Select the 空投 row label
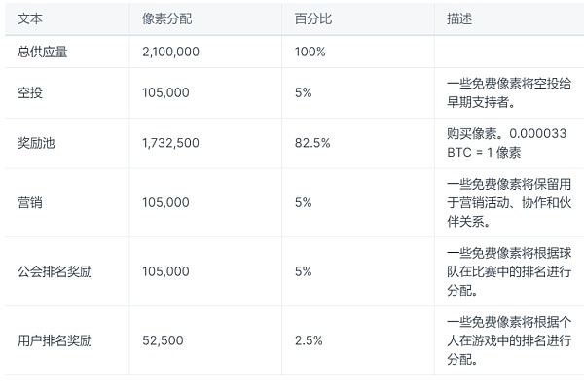This screenshot has width=584, height=392. 30,93
